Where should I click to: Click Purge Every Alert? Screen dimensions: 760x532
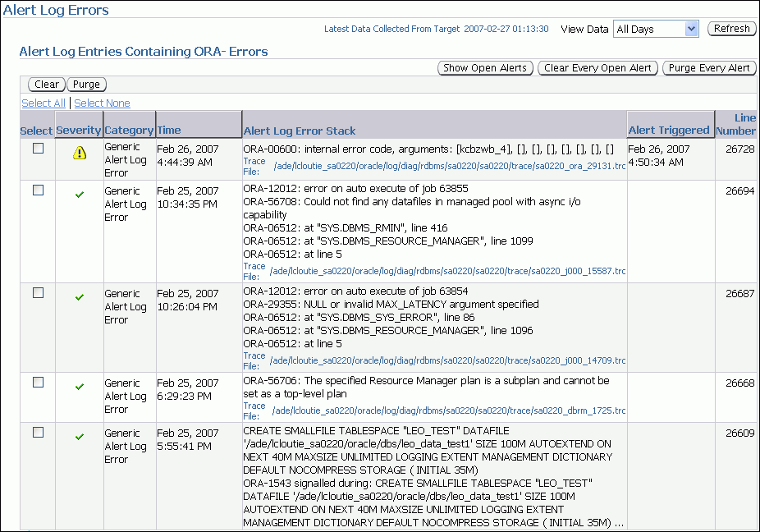[709, 68]
